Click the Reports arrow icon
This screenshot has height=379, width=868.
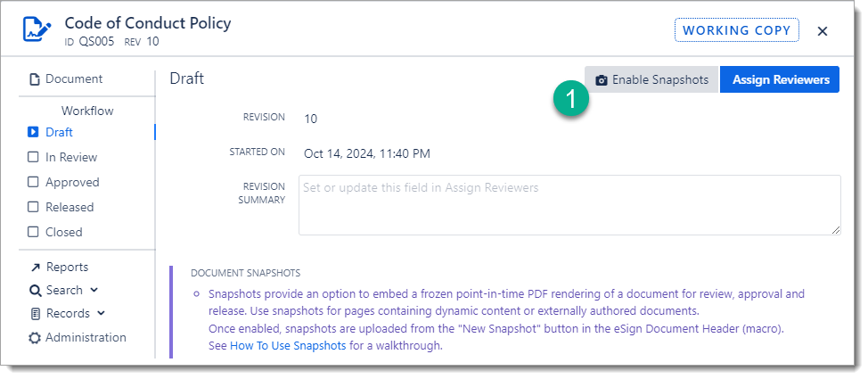tap(35, 268)
